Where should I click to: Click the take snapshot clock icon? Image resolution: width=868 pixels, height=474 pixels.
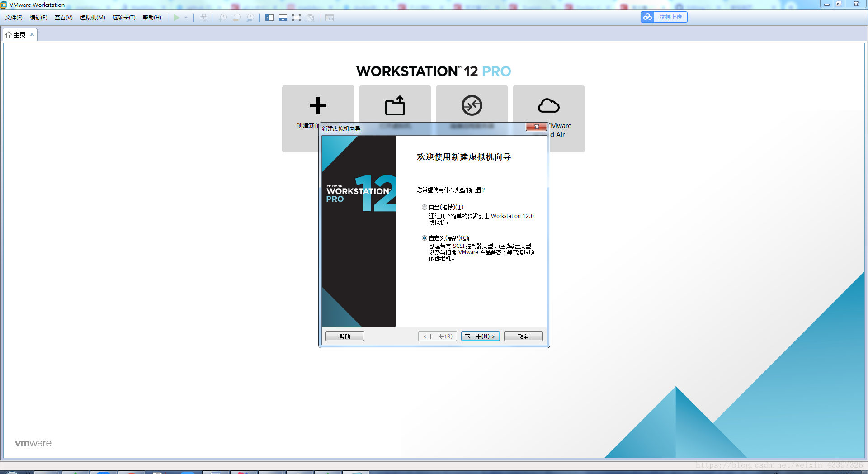[x=223, y=18]
